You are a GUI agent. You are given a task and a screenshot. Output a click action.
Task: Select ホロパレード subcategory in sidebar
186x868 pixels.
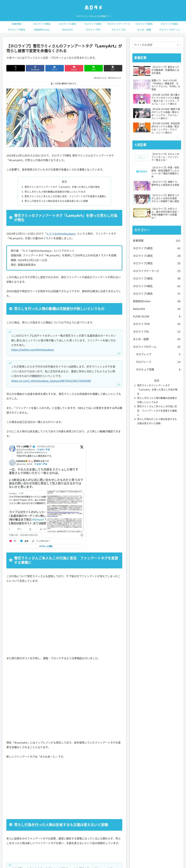point(158,362)
